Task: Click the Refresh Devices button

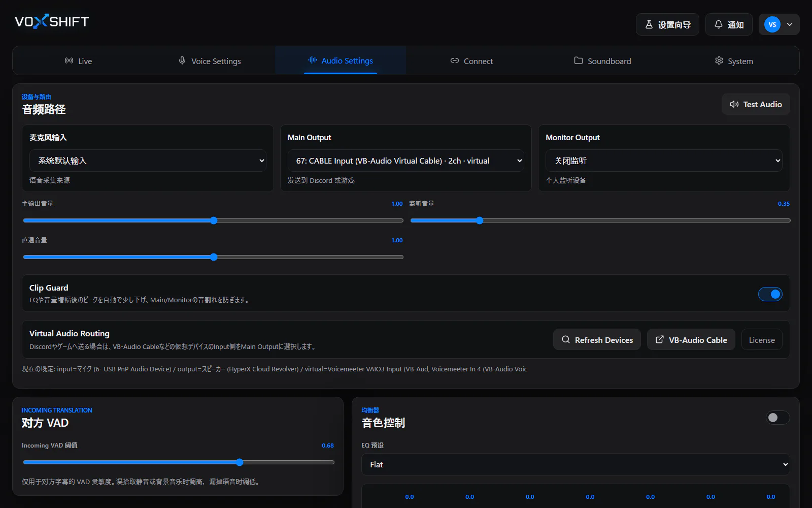Action: click(x=597, y=340)
